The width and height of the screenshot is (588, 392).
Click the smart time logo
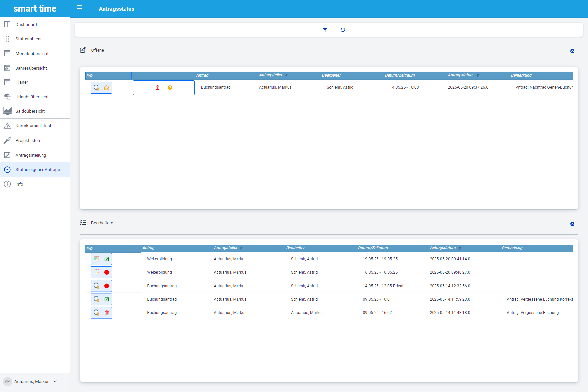[x=35, y=9]
